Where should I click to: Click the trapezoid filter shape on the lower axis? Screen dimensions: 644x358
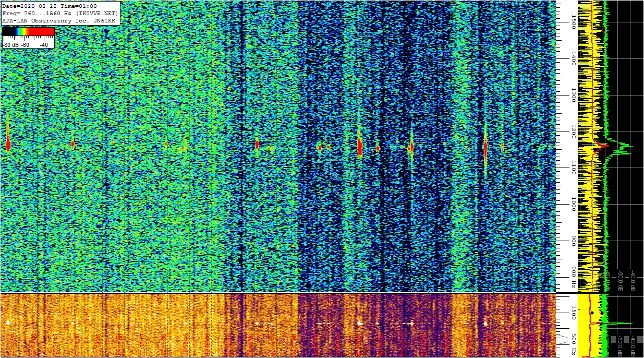[x=562, y=340]
